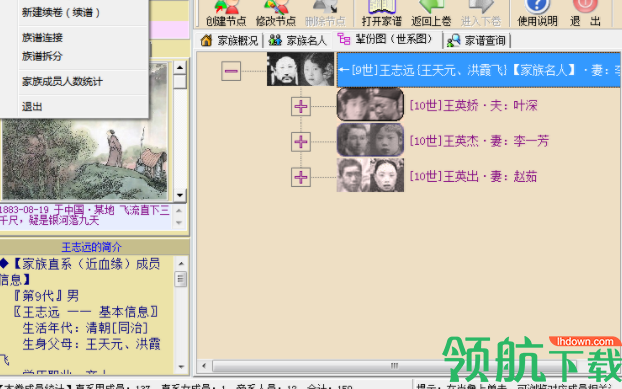Image resolution: width=622 pixels, height=389 pixels.
Task: Select [10世]王英娇·夫：叶深 row
Action: pos(473,105)
